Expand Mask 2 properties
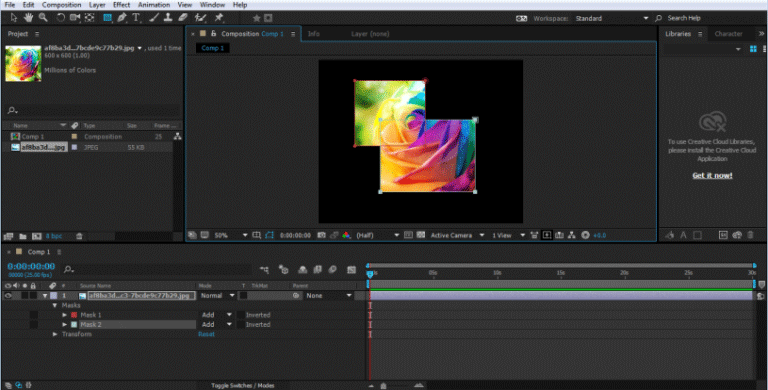The height and width of the screenshot is (390, 768). pos(64,324)
